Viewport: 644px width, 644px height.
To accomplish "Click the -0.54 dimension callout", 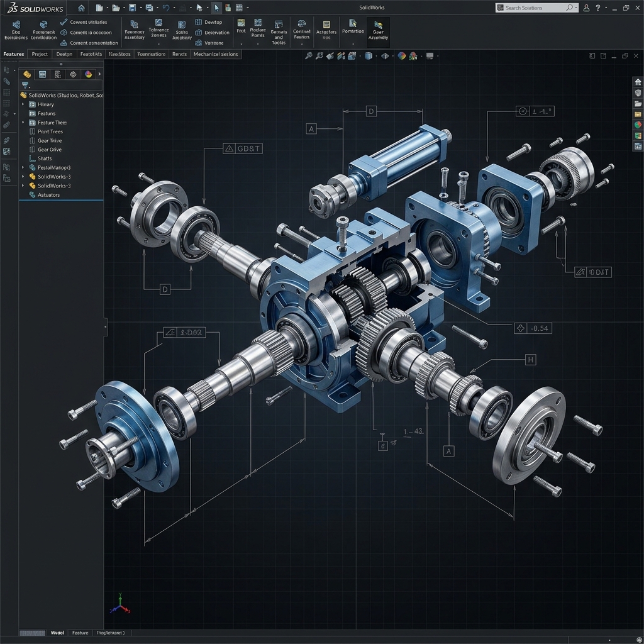I will pyautogui.click(x=533, y=328).
